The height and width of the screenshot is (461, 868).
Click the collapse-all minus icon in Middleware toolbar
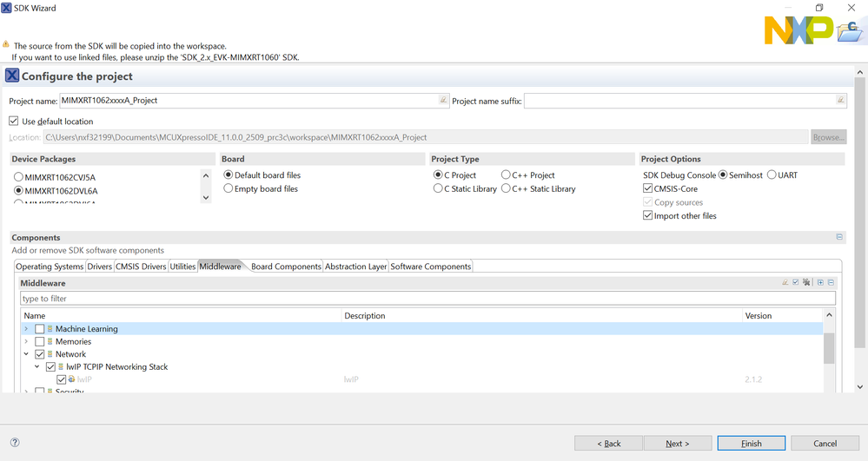point(831,282)
